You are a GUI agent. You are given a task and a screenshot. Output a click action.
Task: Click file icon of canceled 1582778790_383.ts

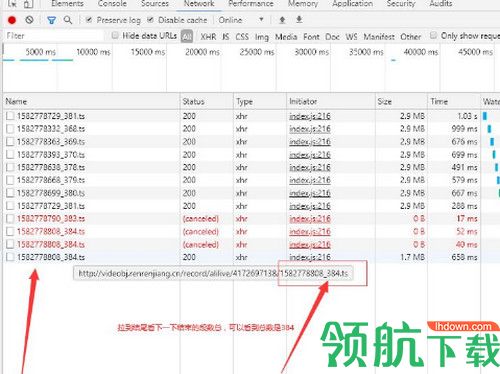tap(10, 219)
